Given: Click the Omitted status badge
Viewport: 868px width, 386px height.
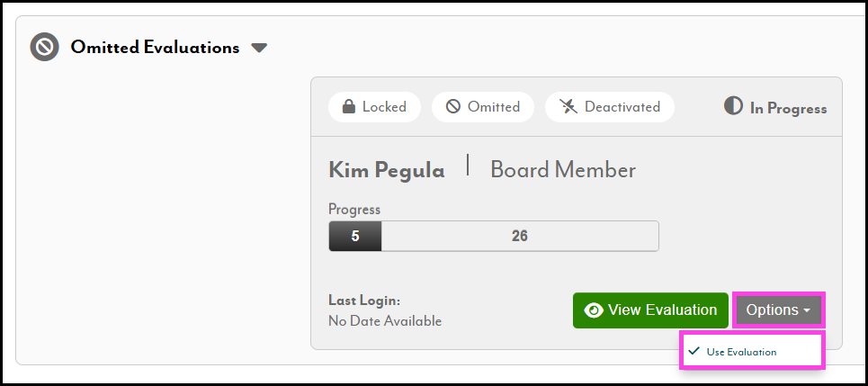Looking at the screenshot, I should tap(483, 107).
